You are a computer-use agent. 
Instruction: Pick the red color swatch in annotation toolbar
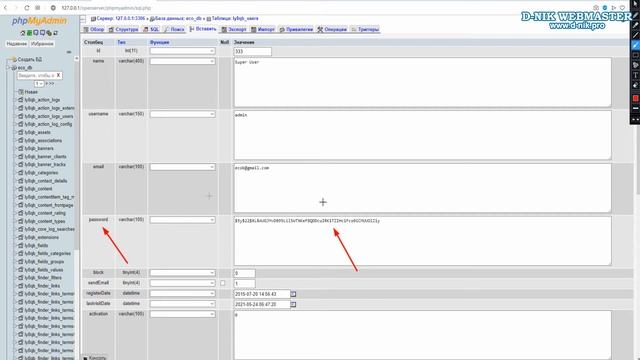coord(635,98)
